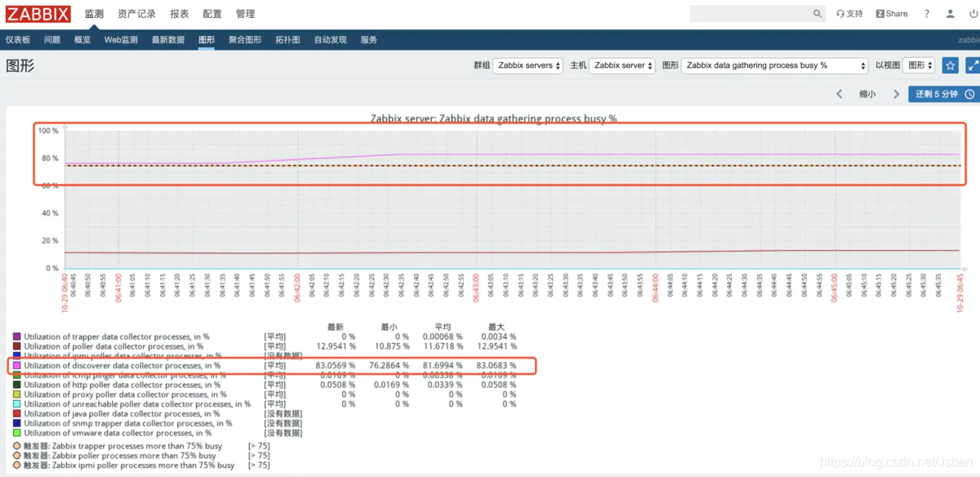
Task: Click the trapper trigger circle marker
Action: [x=17, y=446]
